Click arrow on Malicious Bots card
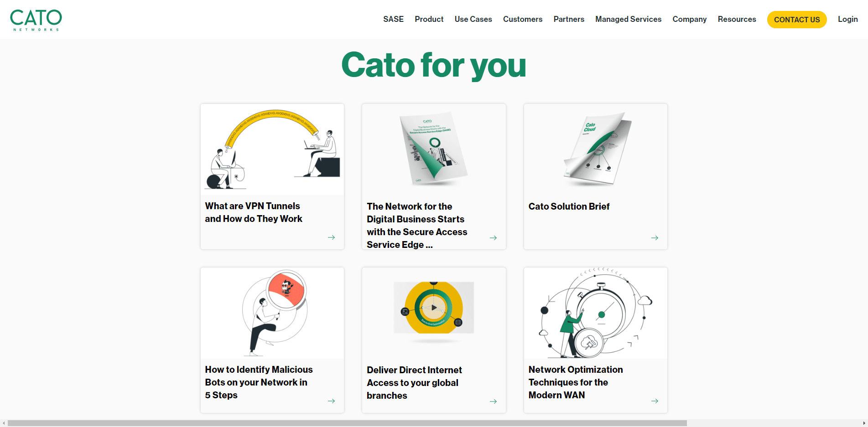868x427 pixels. click(331, 401)
